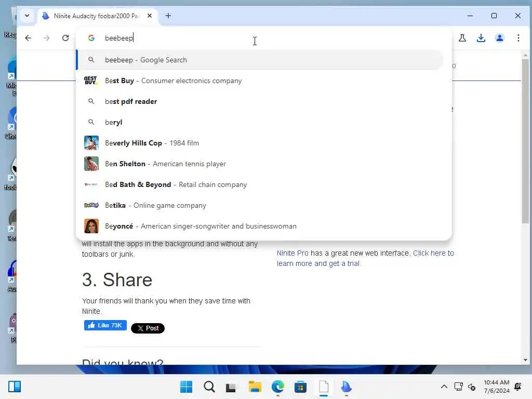Click the Bed Bath & Beyond logo icon
This screenshot has height=399, width=532.
(91, 184)
